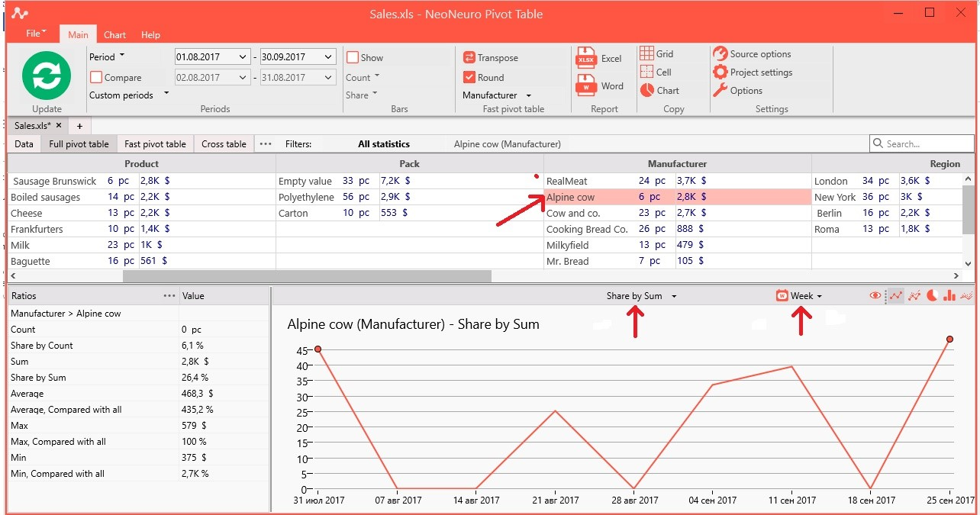Export report to Excel
This screenshot has height=515, width=980.
600,59
